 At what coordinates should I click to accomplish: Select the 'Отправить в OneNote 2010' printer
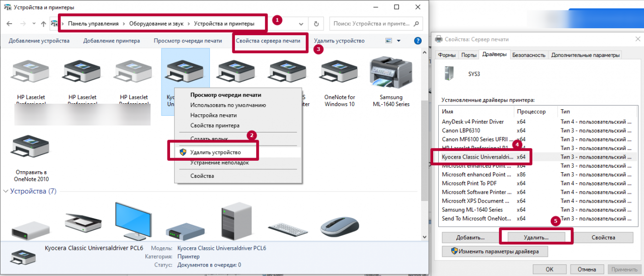[x=32, y=157]
